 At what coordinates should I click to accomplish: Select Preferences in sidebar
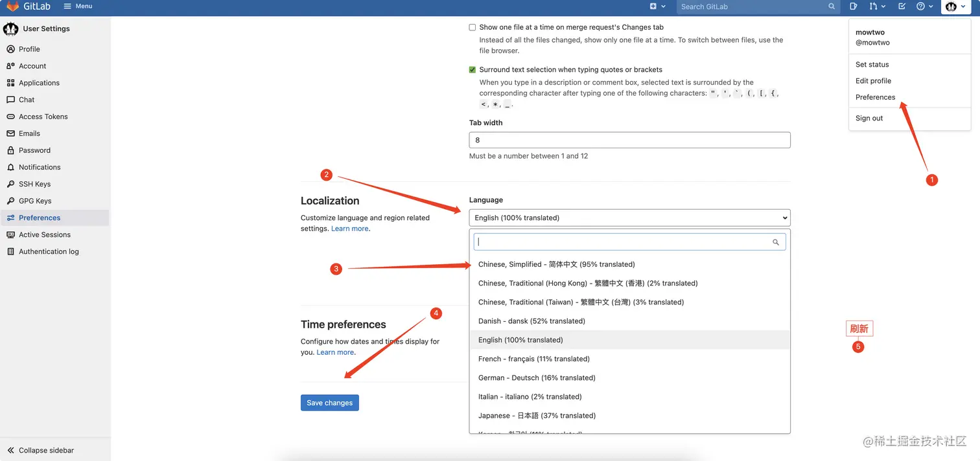click(x=54, y=218)
